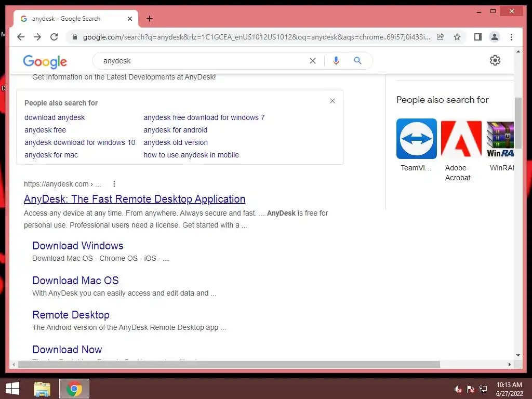Share this page from the address bar

pyautogui.click(x=441, y=37)
